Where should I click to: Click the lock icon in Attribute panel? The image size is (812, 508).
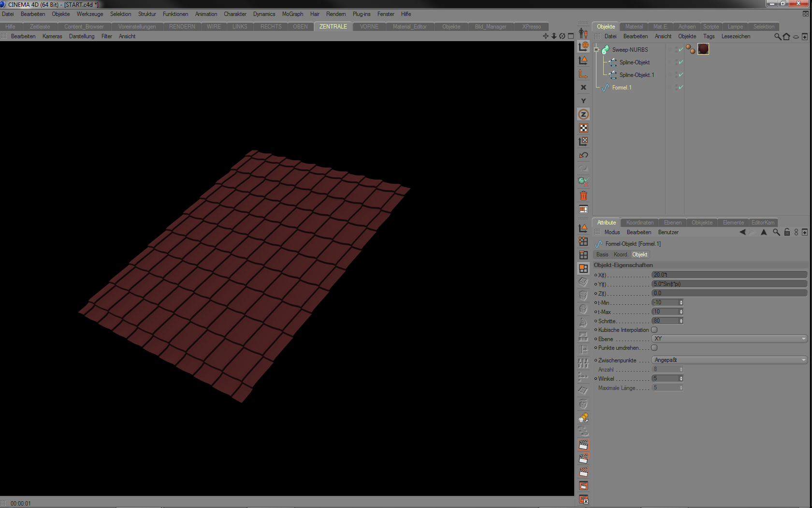[787, 232]
